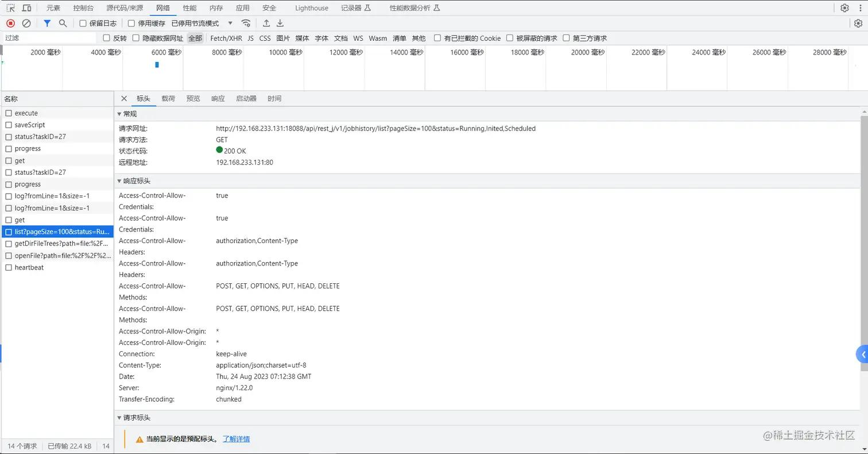868x454 pixels.
Task: Import a HAR file with upload arrow
Action: click(x=266, y=23)
